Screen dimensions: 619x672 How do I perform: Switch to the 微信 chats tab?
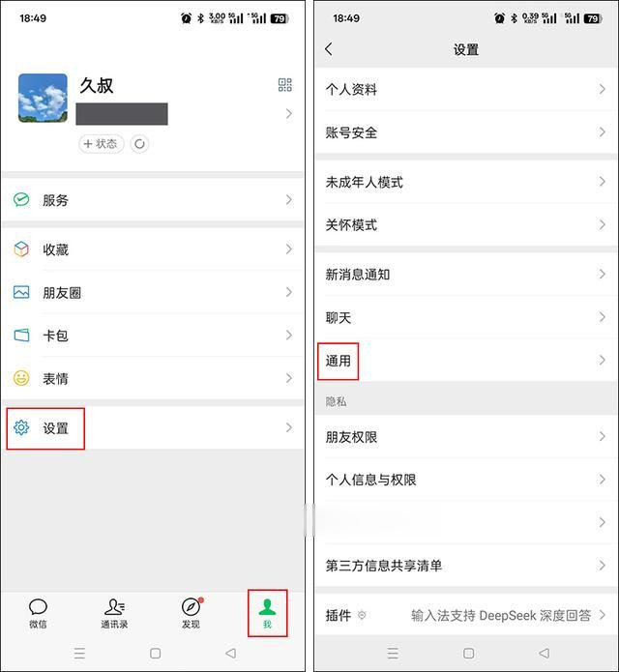pyautogui.click(x=38, y=613)
